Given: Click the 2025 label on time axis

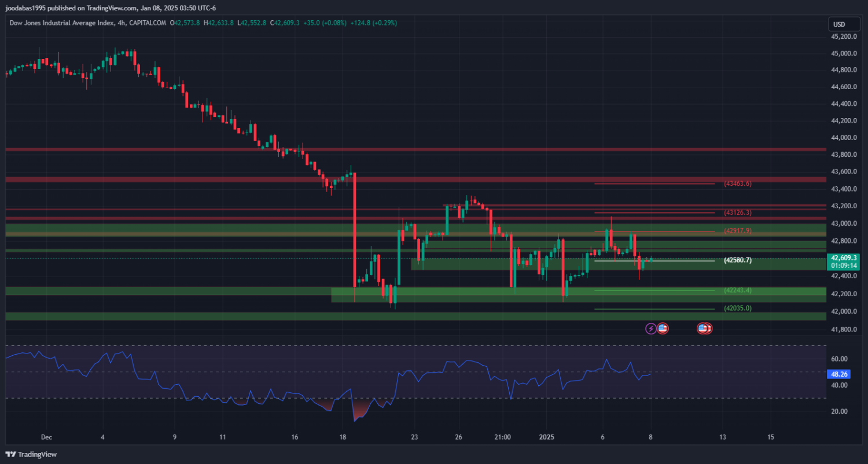Looking at the screenshot, I should point(547,437).
